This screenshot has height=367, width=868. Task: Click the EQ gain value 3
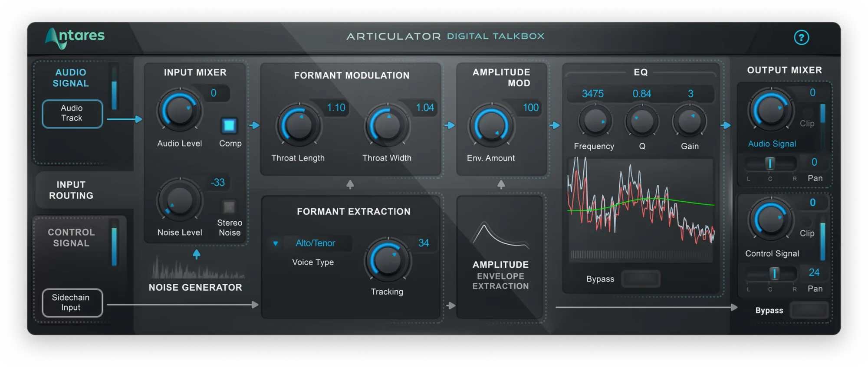click(x=690, y=94)
